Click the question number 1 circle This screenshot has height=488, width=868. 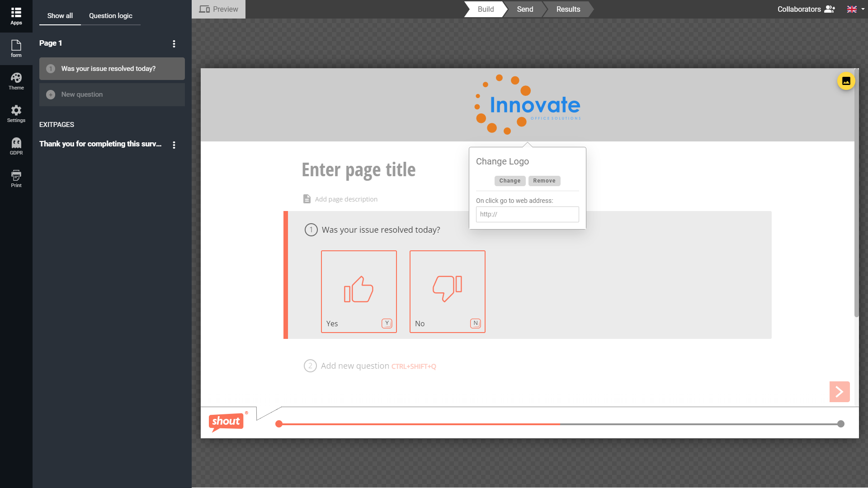[311, 230]
